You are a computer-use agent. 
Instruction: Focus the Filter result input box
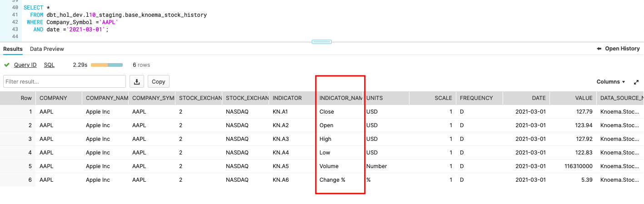click(65, 81)
